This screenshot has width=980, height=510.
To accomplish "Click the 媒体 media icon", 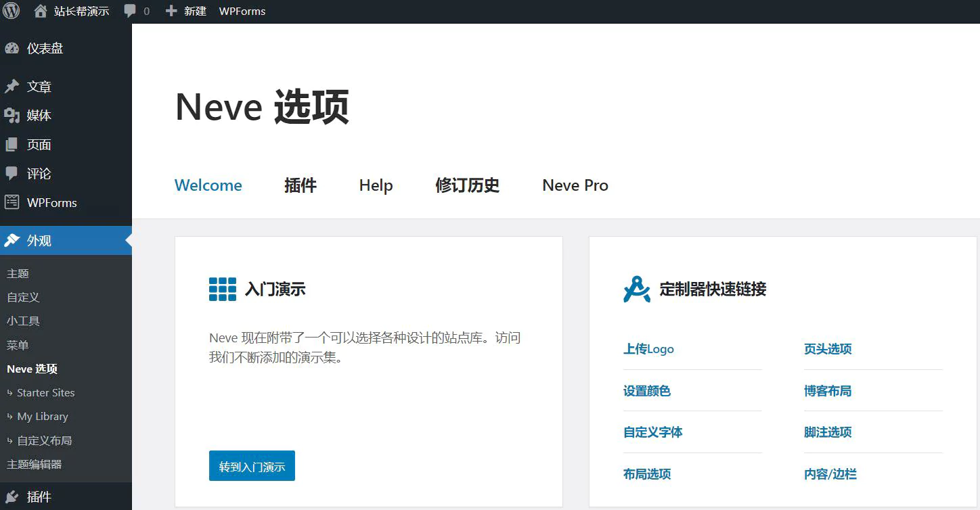I will (12, 116).
